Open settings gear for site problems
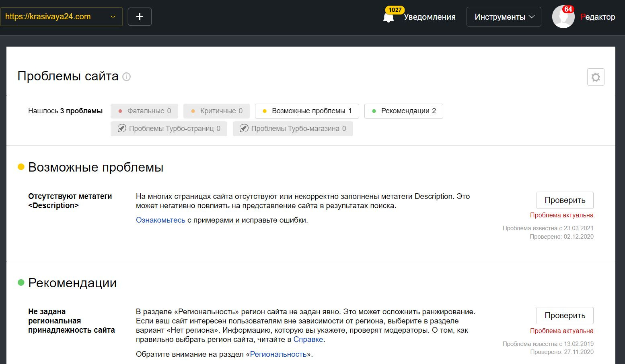The height and width of the screenshot is (364, 625). 596,77
